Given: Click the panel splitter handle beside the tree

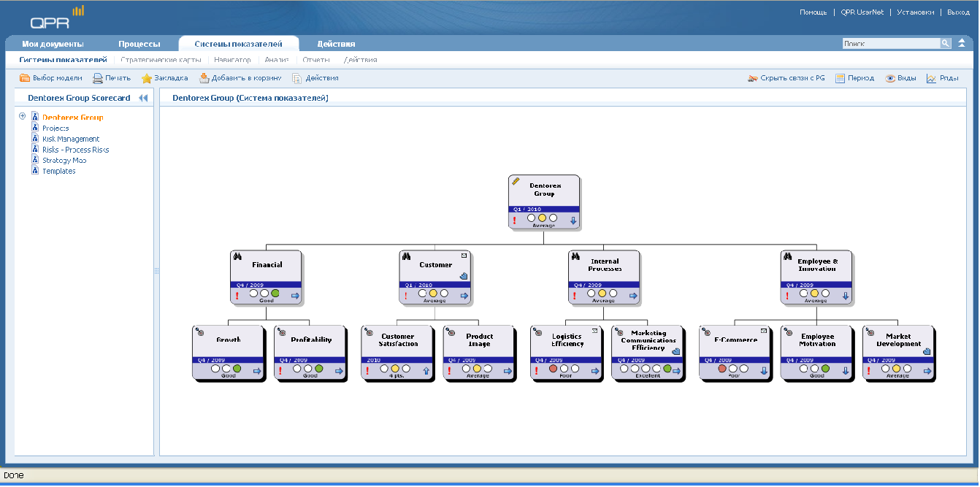Looking at the screenshot, I should [156, 271].
